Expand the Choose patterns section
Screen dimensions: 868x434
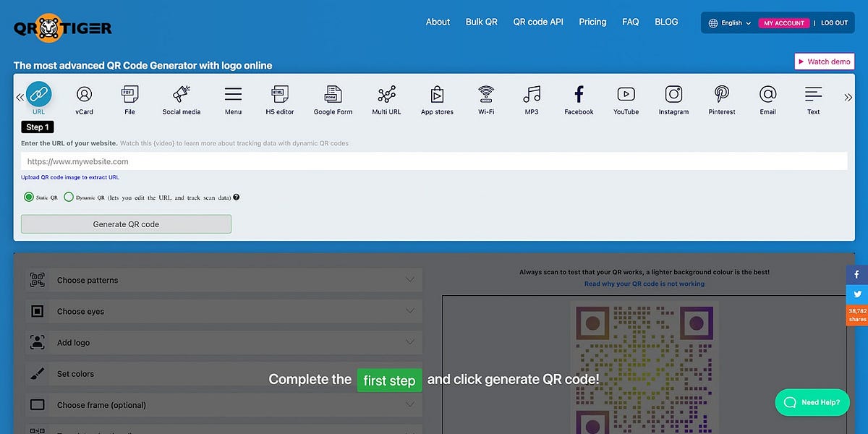[x=221, y=280]
